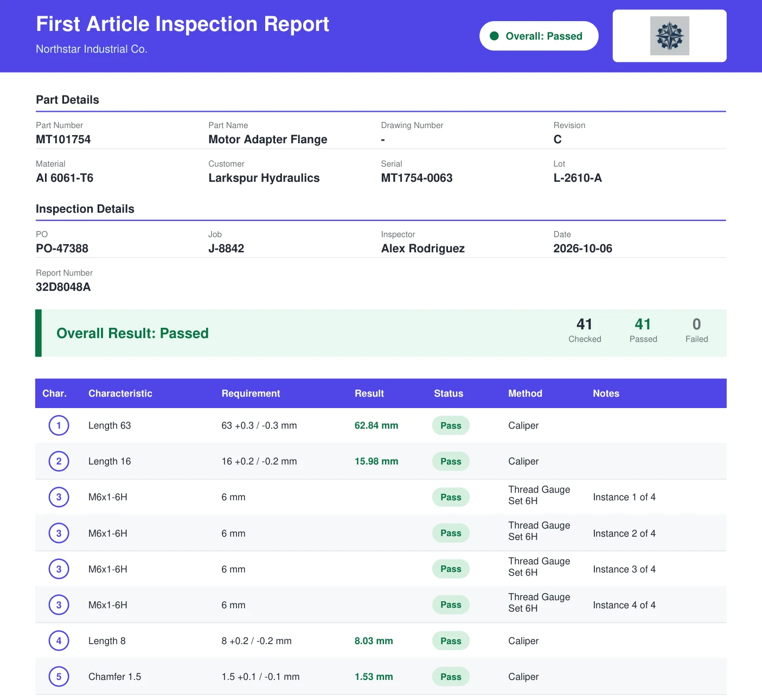Viewport: 762px width, 700px height.
Task: Click the Overall Result: Passed banner text
Action: coord(132,333)
